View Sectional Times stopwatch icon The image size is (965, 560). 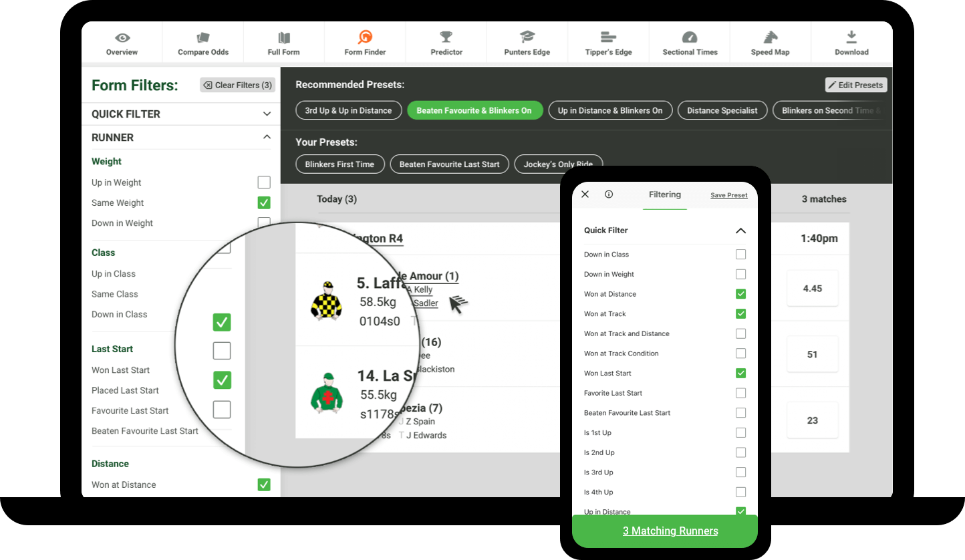click(689, 37)
